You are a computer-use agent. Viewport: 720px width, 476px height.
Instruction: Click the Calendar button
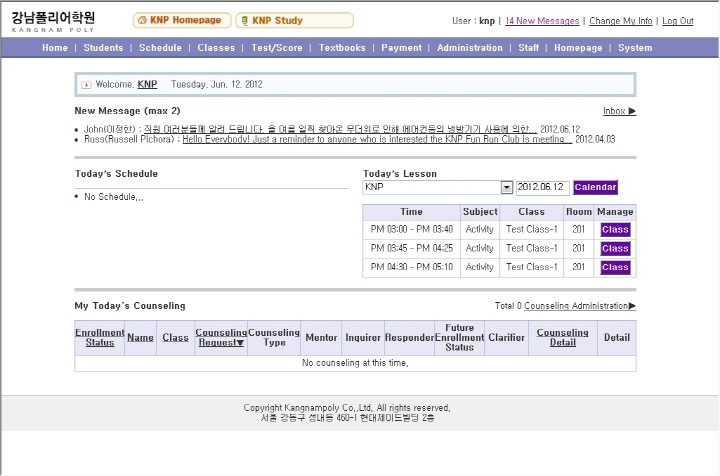point(595,187)
